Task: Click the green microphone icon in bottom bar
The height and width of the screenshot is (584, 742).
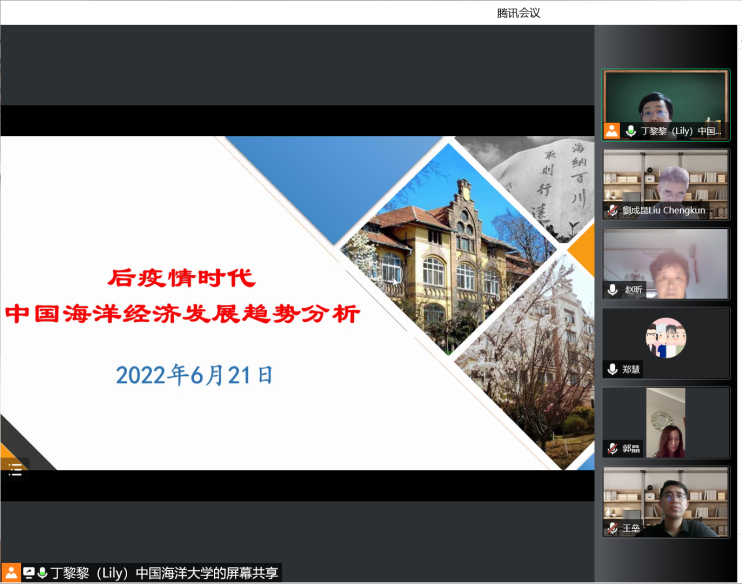Action: tap(42, 573)
